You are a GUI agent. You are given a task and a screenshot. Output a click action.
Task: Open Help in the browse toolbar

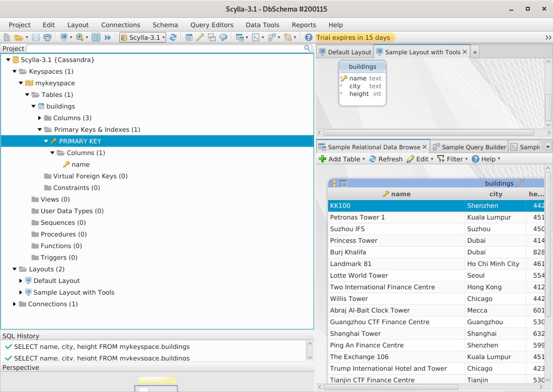tap(486, 159)
